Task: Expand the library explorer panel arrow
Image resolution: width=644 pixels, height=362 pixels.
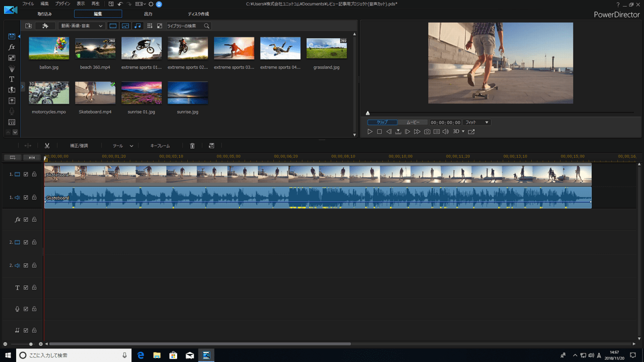Action: tap(23, 87)
